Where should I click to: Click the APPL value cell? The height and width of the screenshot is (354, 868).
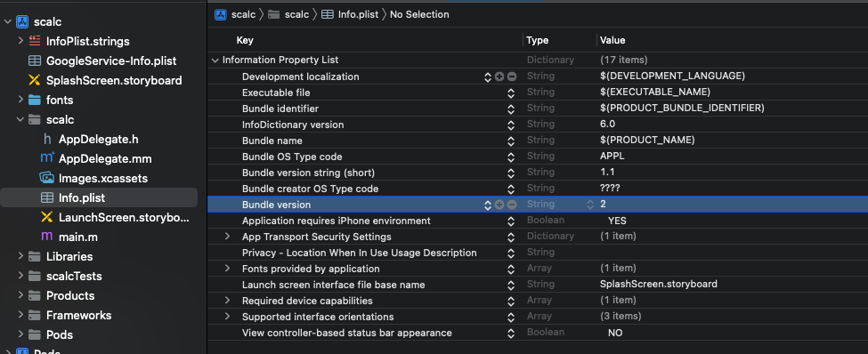click(612, 156)
